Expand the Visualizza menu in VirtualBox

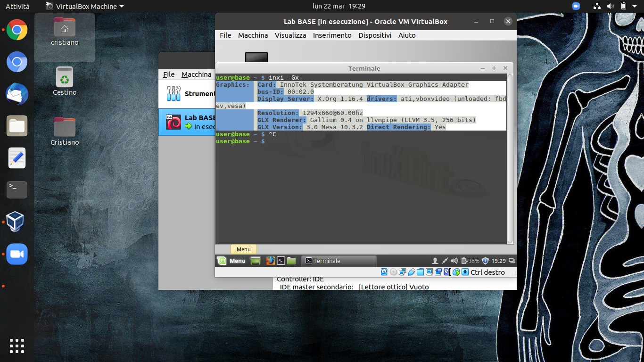coord(290,35)
